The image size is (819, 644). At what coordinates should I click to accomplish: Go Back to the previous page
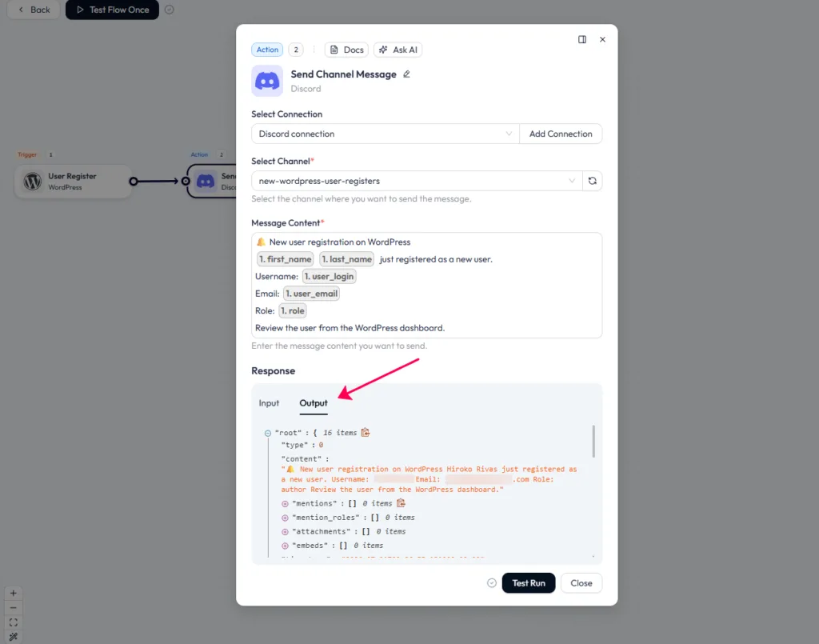pyautogui.click(x=34, y=10)
